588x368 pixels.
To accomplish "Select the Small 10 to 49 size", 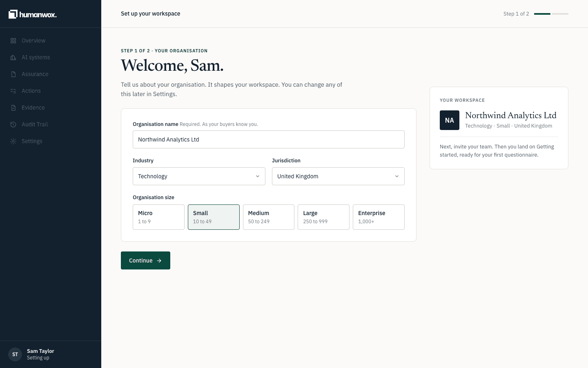I will click(214, 217).
